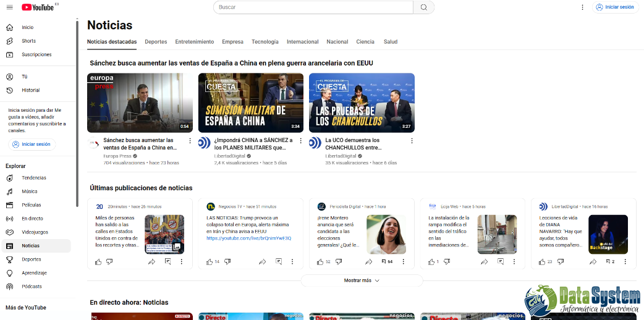
Task: Dislike the 20minutos post
Action: [x=109, y=262]
